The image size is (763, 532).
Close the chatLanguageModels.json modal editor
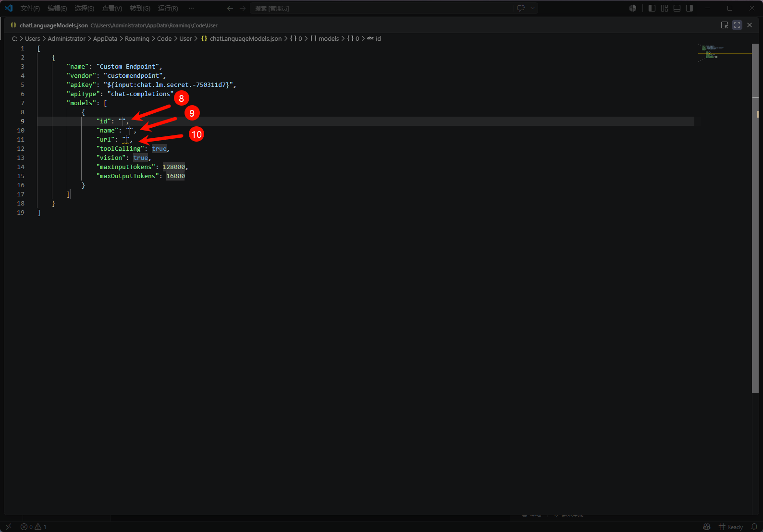[750, 25]
